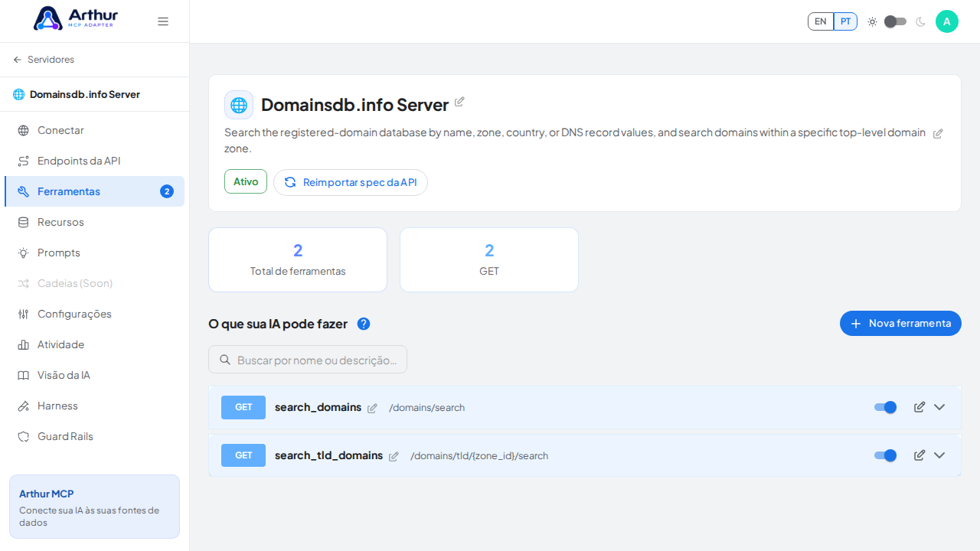Viewport: 980px width, 551px height.
Task: Open the Atividade section
Action: click(94, 344)
